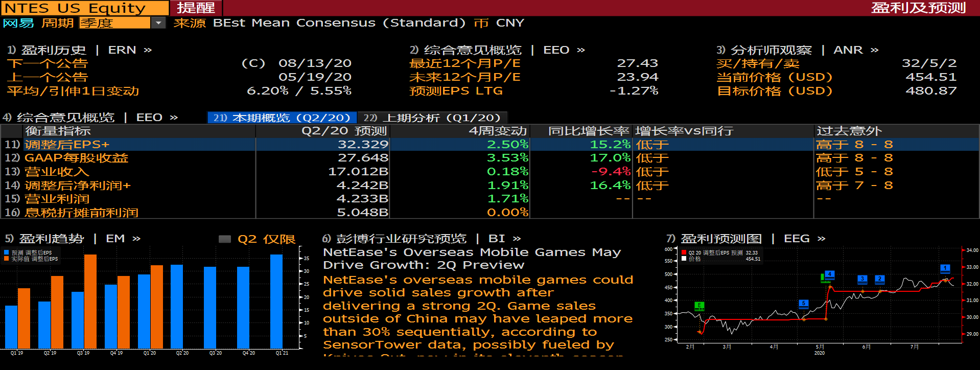Open 分析师观察 ANR link

798,50
